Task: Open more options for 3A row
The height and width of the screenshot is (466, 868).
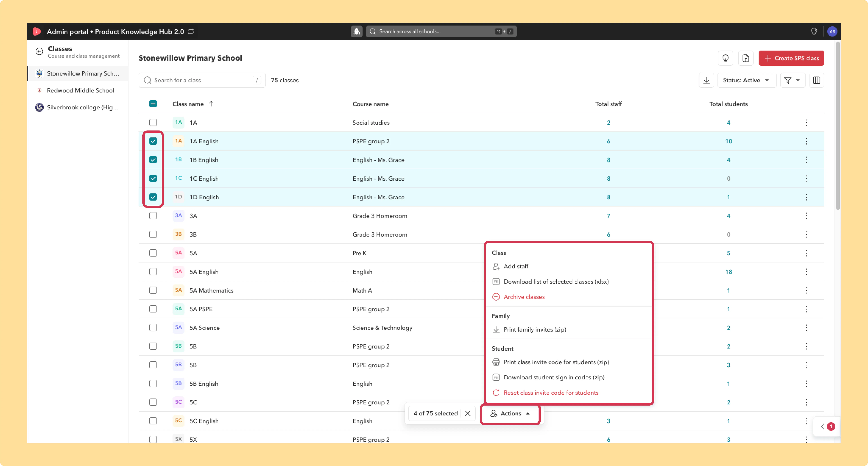Action: tap(806, 216)
